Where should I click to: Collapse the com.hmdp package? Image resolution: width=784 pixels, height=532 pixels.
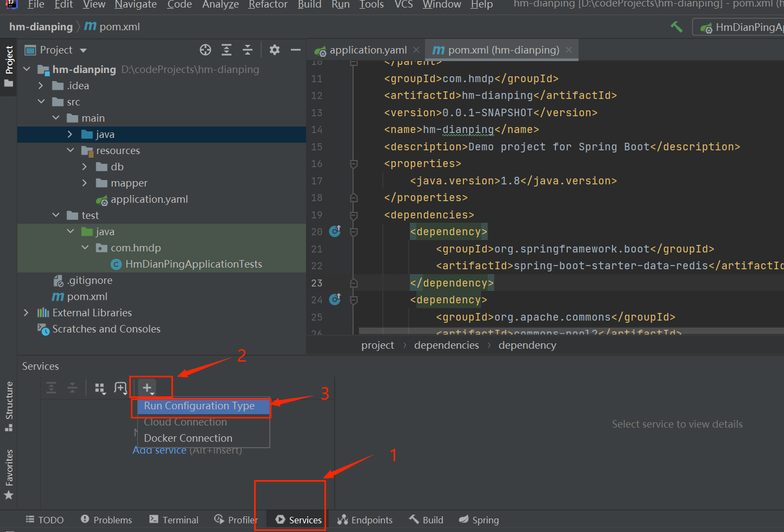[85, 248]
